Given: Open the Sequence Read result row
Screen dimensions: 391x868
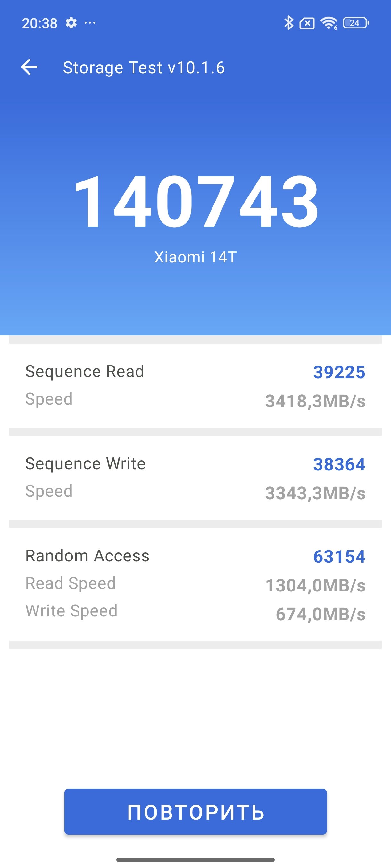Looking at the screenshot, I should pos(195,386).
